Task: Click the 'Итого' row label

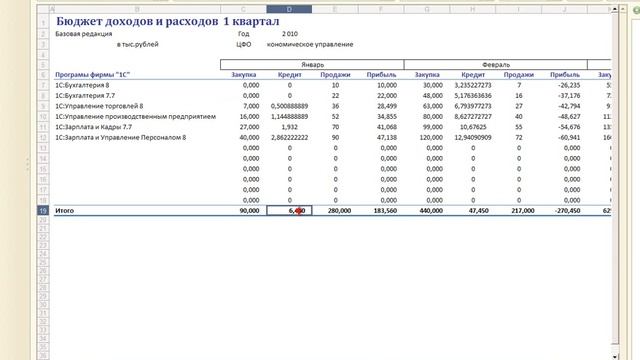Action: pos(64,211)
